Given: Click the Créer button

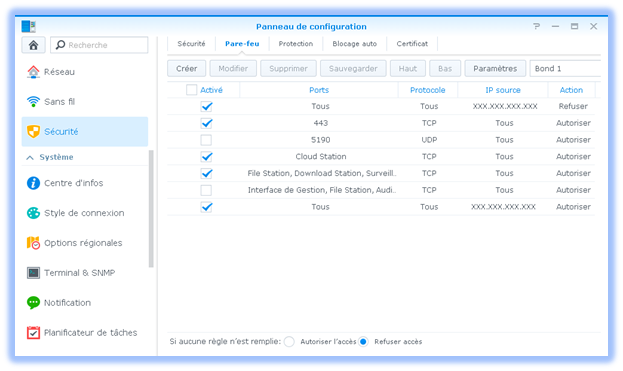Looking at the screenshot, I should coord(186,68).
